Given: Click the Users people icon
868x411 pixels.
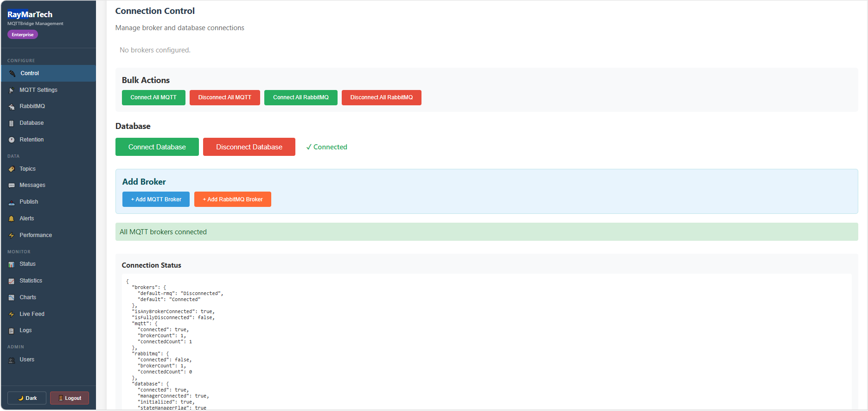Looking at the screenshot, I should pyautogui.click(x=12, y=360).
